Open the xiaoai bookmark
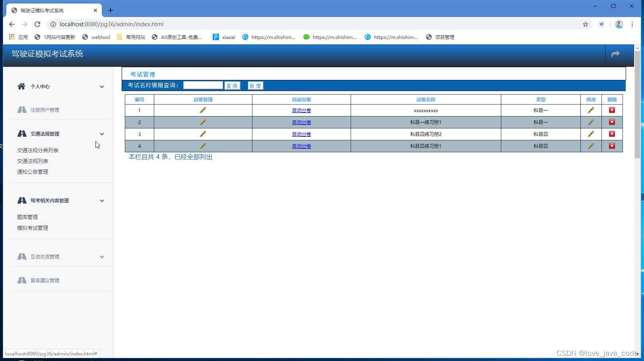Viewport: 644px width, 361px height. pyautogui.click(x=224, y=37)
